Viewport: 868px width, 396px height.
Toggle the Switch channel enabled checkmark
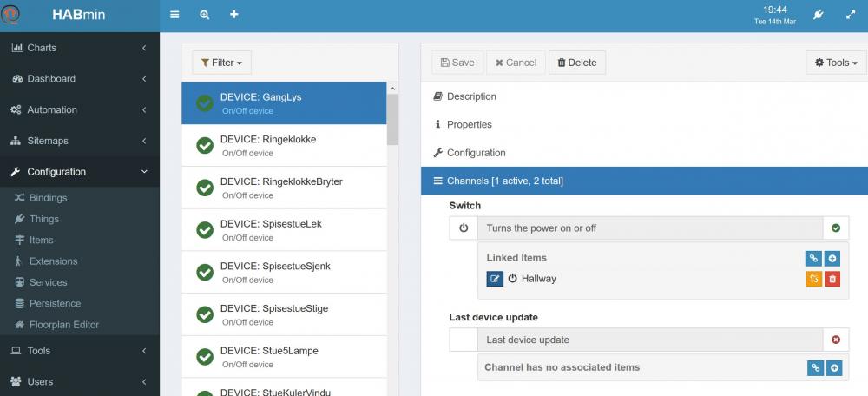click(836, 228)
